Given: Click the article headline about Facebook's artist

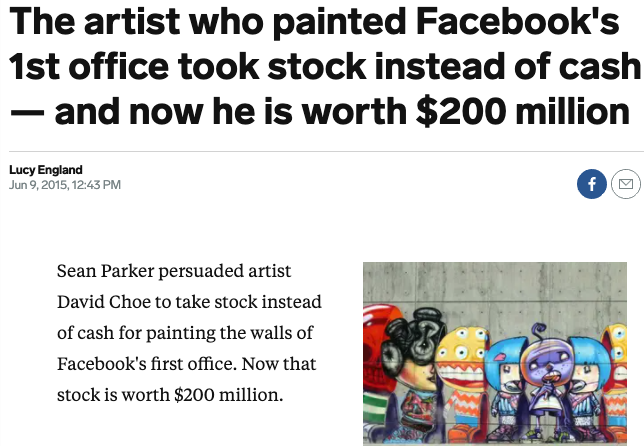Looking at the screenshot, I should [x=322, y=66].
